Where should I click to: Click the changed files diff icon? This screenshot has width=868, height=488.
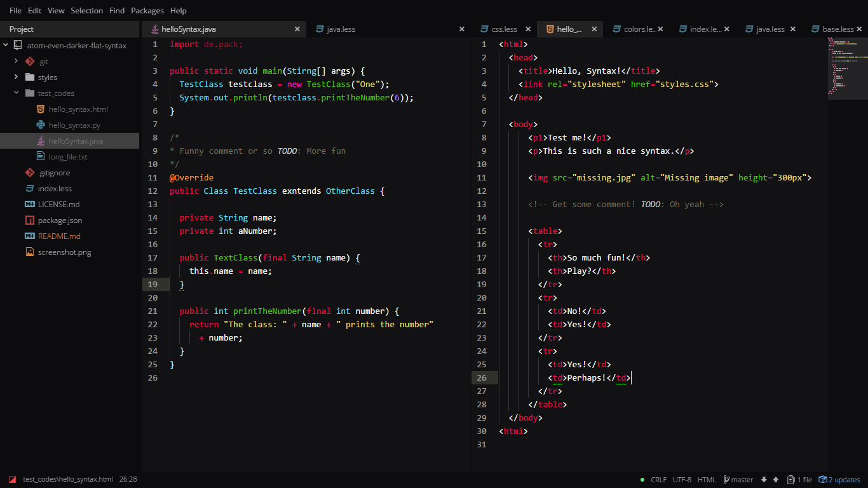click(791, 480)
